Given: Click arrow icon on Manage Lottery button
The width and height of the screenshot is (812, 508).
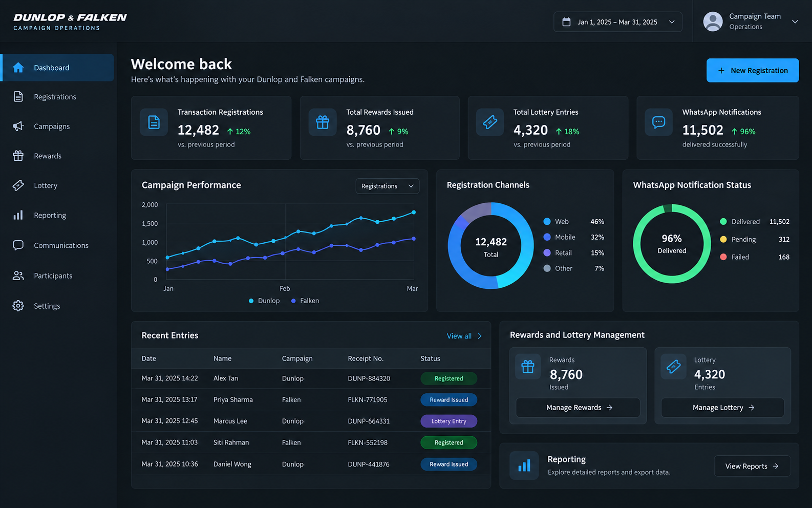Looking at the screenshot, I should click(751, 408).
